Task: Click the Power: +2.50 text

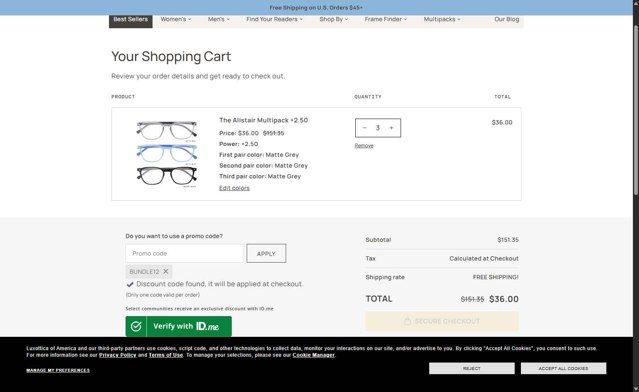Action: (x=238, y=144)
